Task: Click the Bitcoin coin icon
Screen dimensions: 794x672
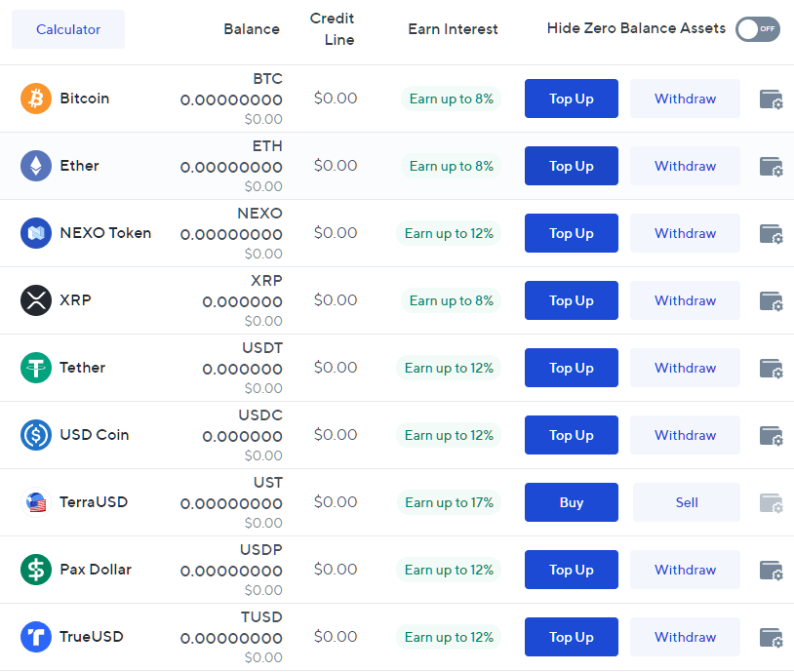Action: (x=36, y=99)
